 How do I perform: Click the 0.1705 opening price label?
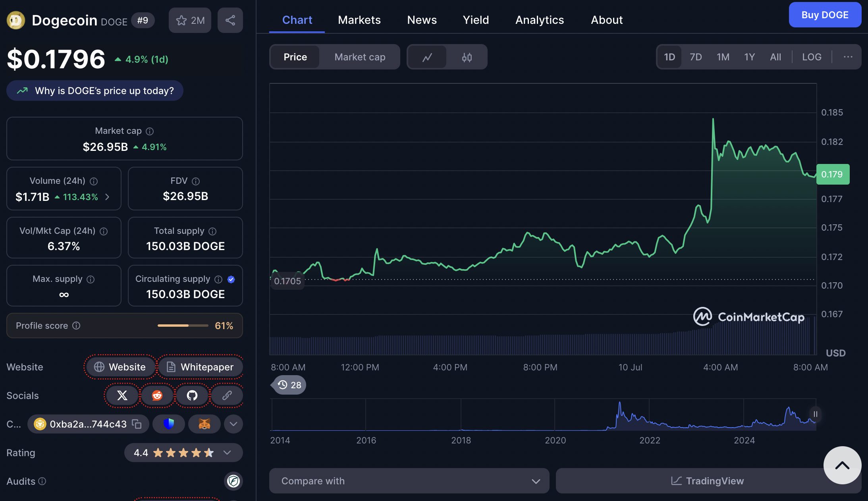click(287, 281)
